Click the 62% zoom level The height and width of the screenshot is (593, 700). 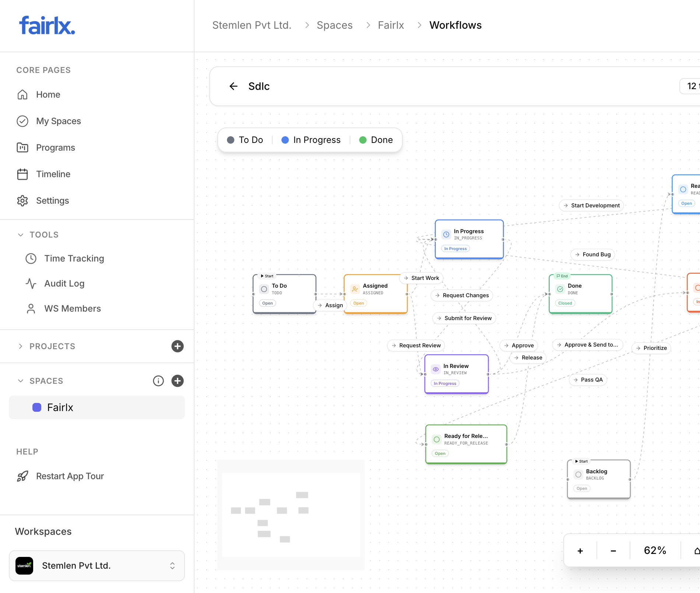pyautogui.click(x=655, y=551)
